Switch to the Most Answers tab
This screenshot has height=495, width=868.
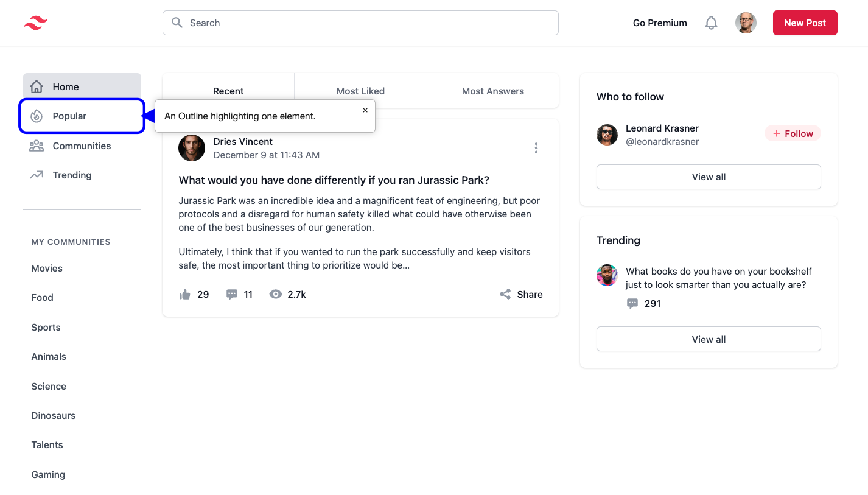(x=492, y=91)
